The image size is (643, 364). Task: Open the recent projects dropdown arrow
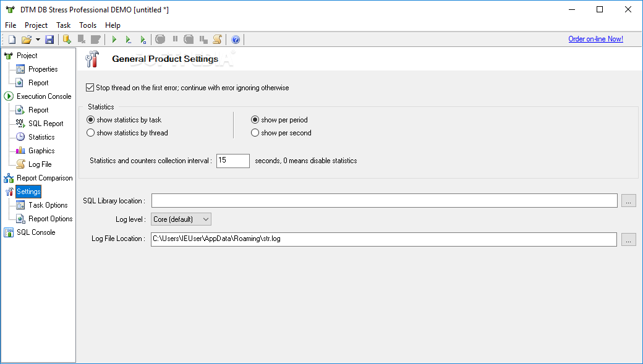tap(38, 40)
